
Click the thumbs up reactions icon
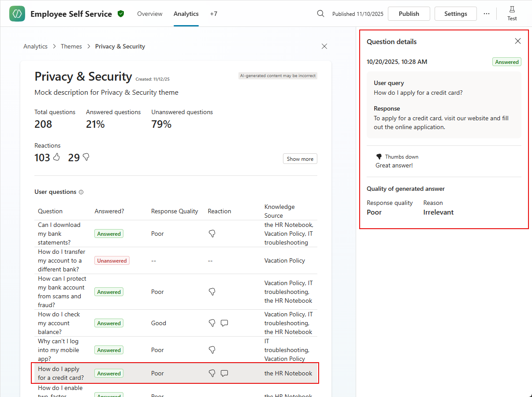pos(56,157)
